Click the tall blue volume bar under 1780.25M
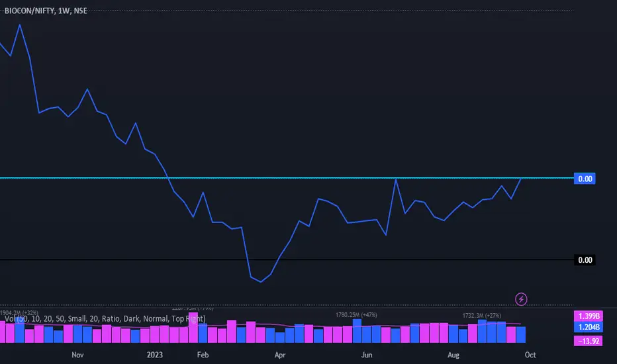The height and width of the screenshot is (364, 617). click(x=357, y=331)
